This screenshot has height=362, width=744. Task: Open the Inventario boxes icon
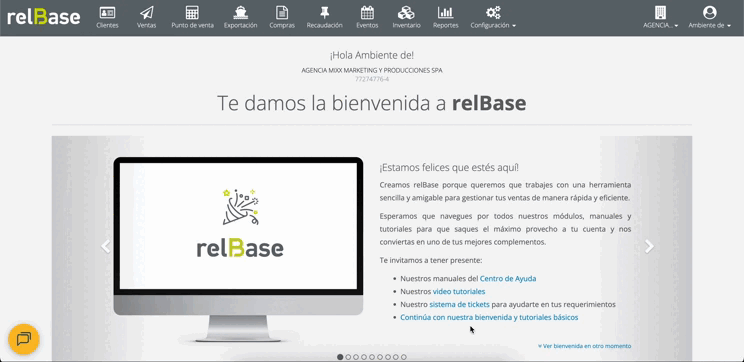(x=406, y=13)
